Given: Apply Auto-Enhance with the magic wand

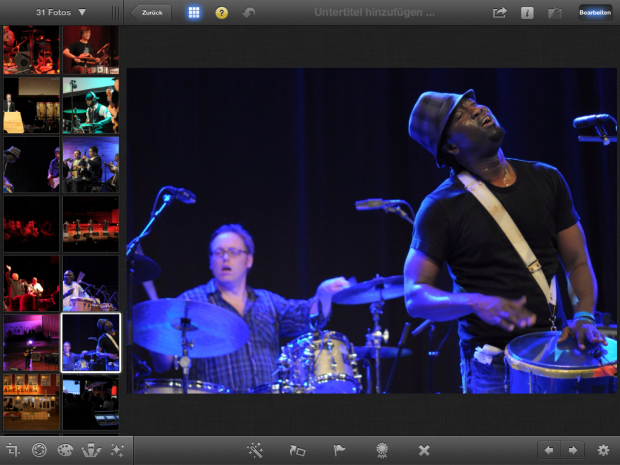Looking at the screenshot, I should (255, 450).
